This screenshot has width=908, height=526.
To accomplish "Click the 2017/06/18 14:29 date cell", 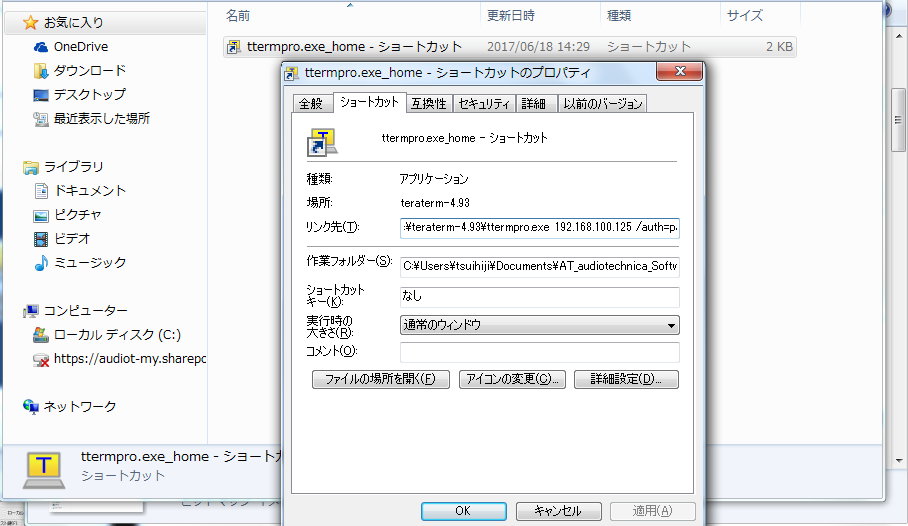I will click(x=538, y=47).
